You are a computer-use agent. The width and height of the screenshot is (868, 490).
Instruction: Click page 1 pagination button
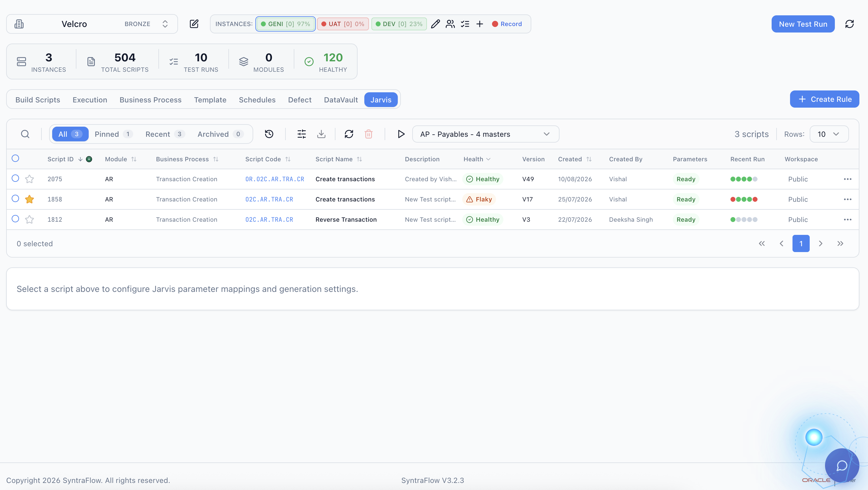click(801, 243)
